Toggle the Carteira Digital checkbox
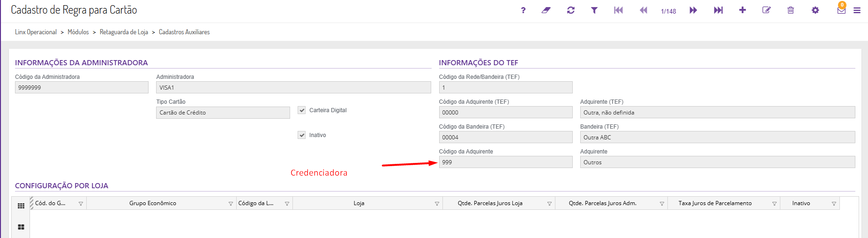The image size is (868, 238). pyautogui.click(x=302, y=110)
